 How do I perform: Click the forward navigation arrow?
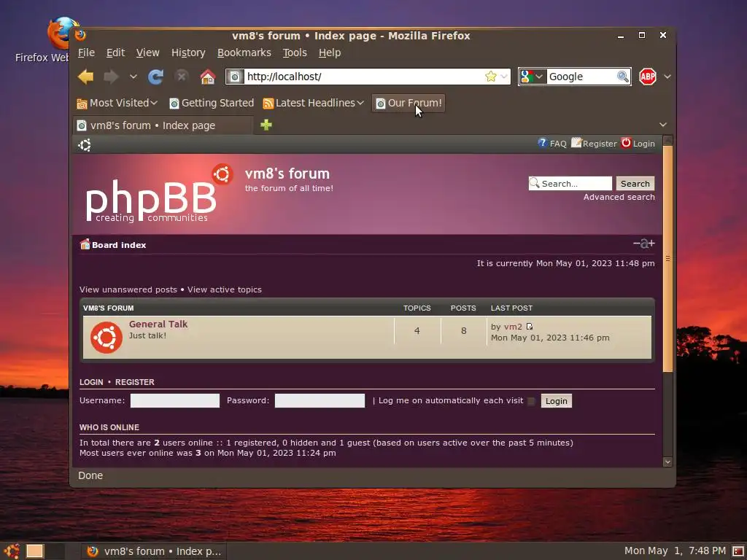(111, 77)
